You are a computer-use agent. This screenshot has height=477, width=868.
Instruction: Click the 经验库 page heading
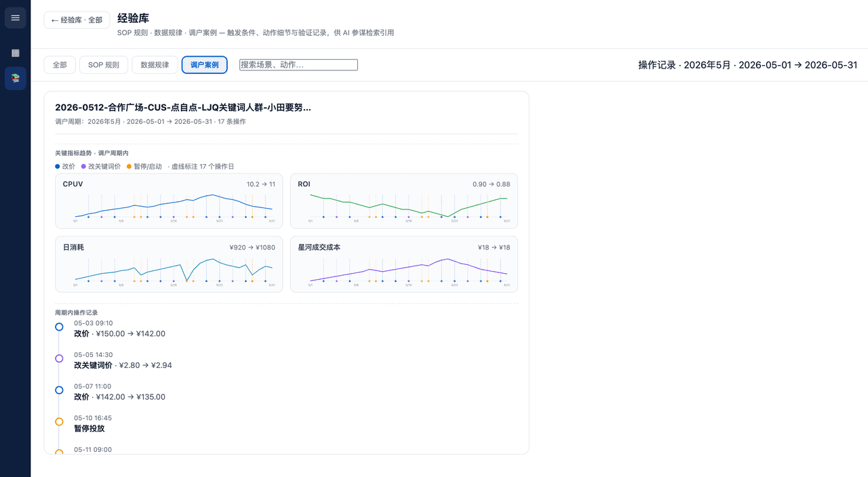133,18
